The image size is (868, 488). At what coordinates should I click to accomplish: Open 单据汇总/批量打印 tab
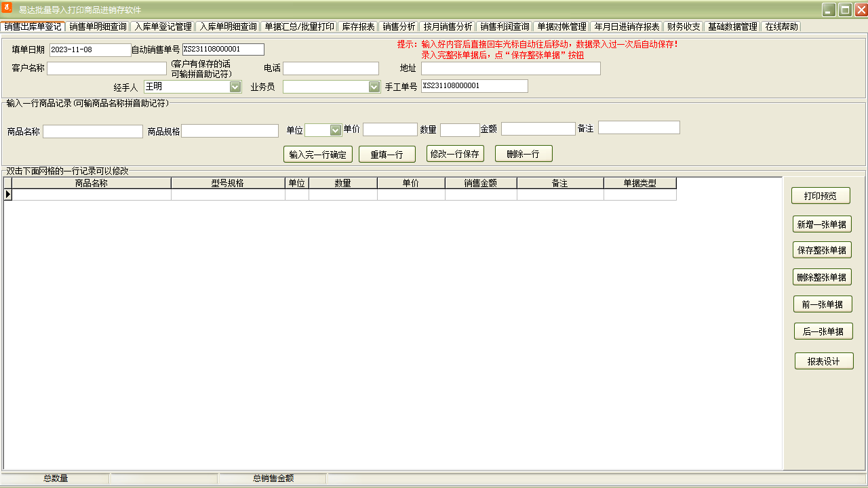tap(299, 27)
